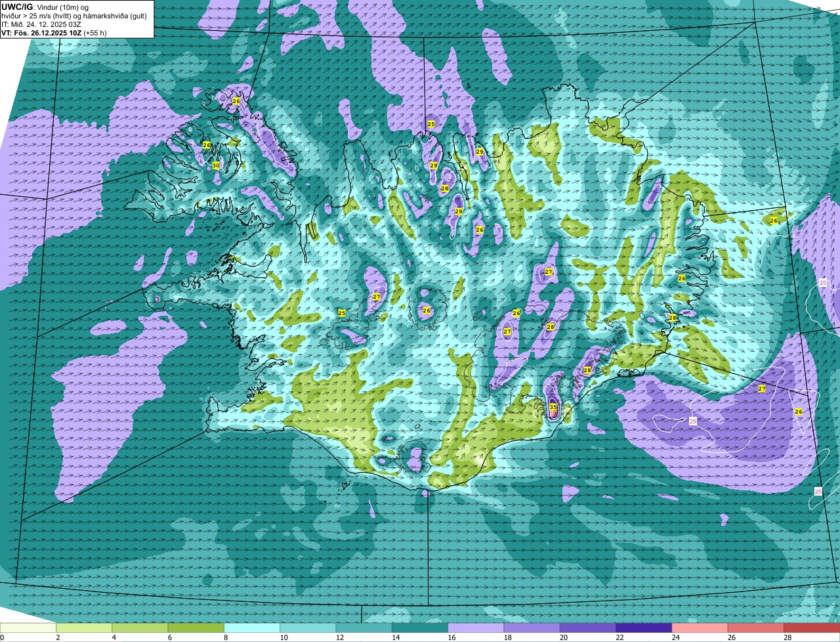
Task: Pick the 16–18 m/s lavender legend swatch
Action: [x=476, y=628]
